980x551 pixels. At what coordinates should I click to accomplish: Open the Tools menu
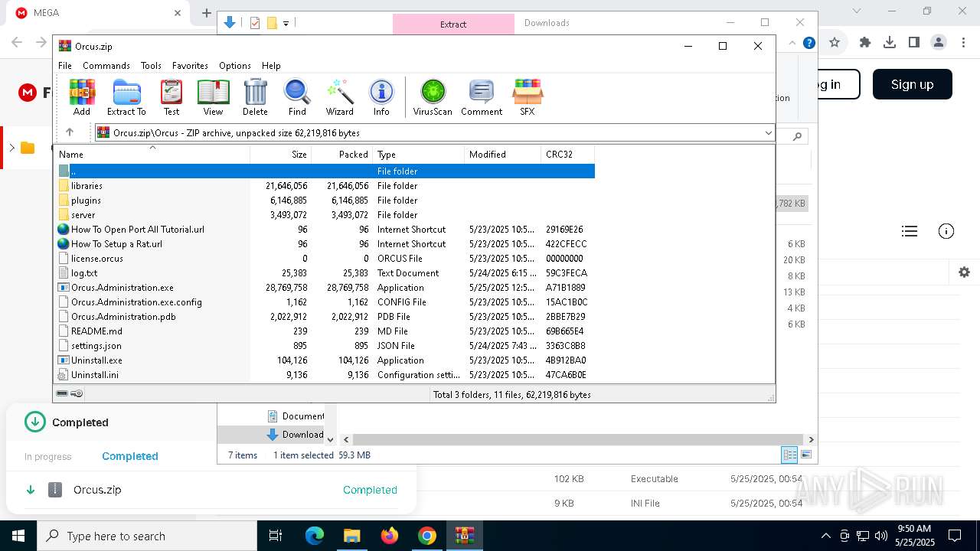point(151,66)
